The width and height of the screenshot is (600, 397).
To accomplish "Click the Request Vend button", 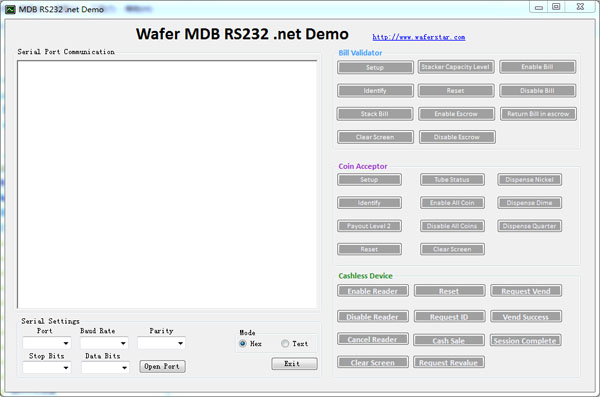I will coord(526,291).
